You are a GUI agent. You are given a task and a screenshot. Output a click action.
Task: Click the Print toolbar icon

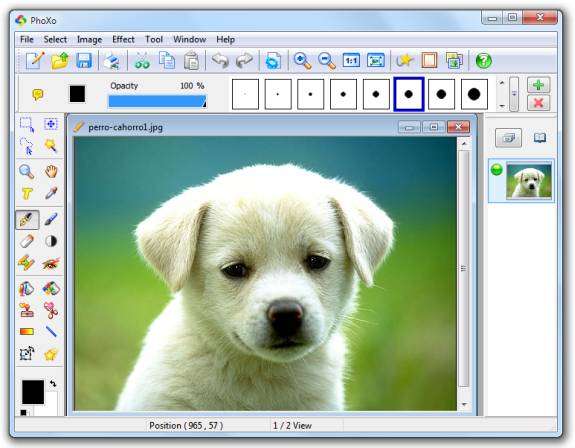point(111,60)
